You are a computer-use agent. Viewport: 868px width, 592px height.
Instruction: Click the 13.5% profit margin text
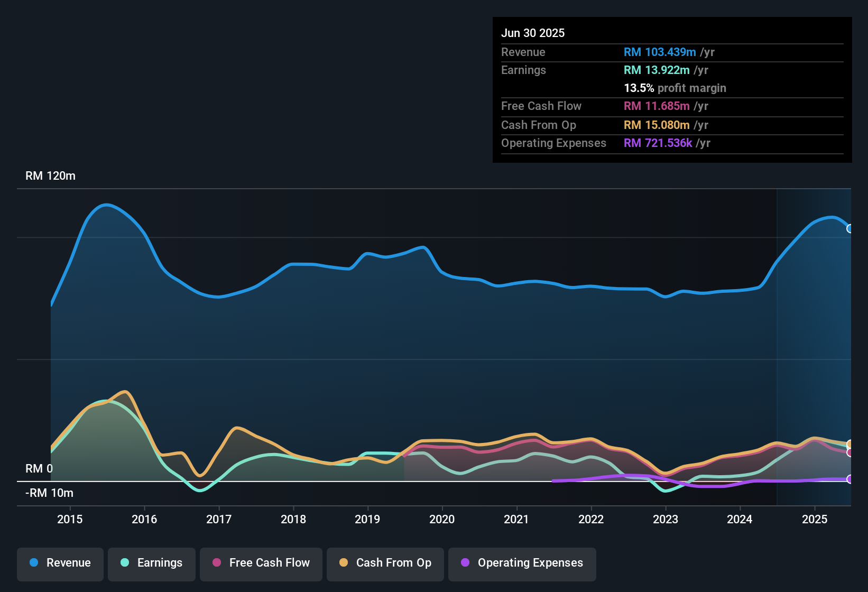(x=675, y=88)
